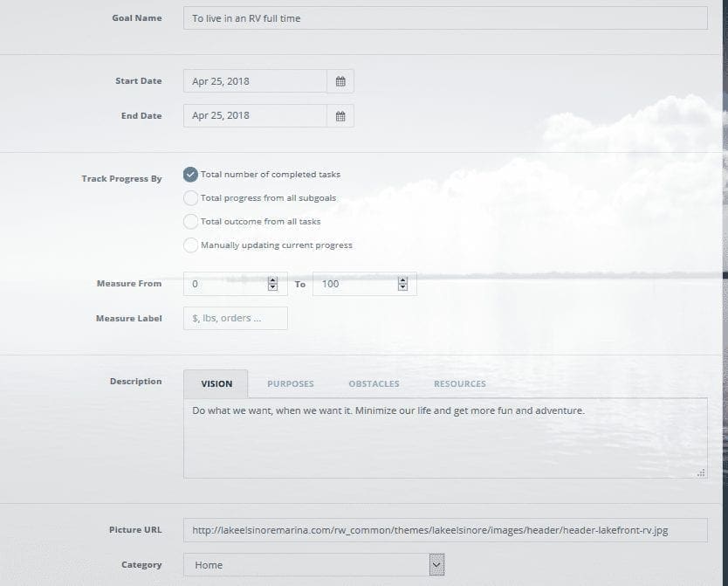
Task: Select 'Total progress from all subgoals' option
Action: [x=190, y=198]
